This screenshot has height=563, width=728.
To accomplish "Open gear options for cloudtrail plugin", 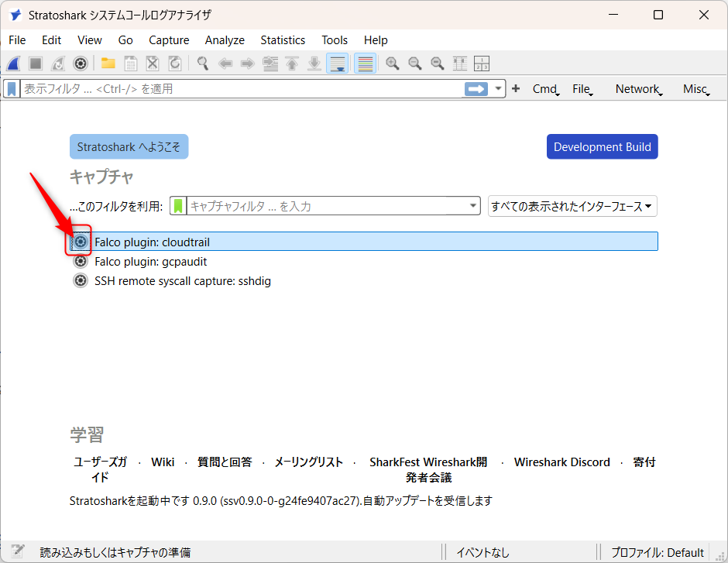I will click(81, 242).
